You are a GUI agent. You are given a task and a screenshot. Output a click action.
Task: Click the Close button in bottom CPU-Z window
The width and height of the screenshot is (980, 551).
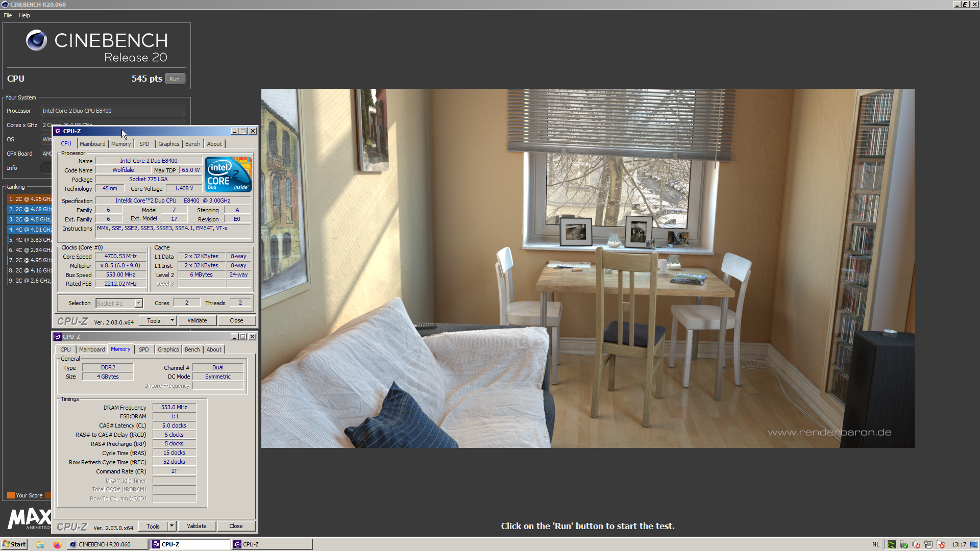point(236,526)
